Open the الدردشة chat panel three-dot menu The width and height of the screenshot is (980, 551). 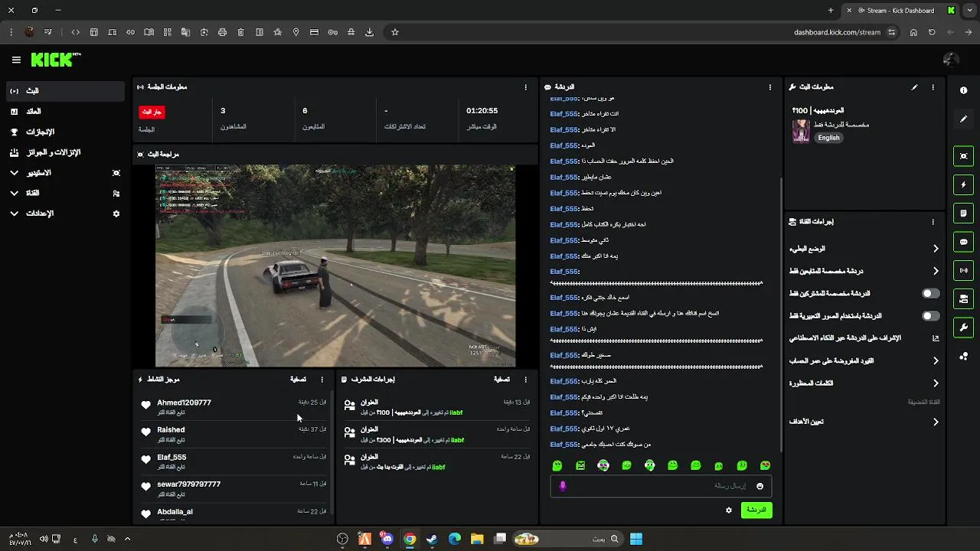pyautogui.click(x=769, y=87)
